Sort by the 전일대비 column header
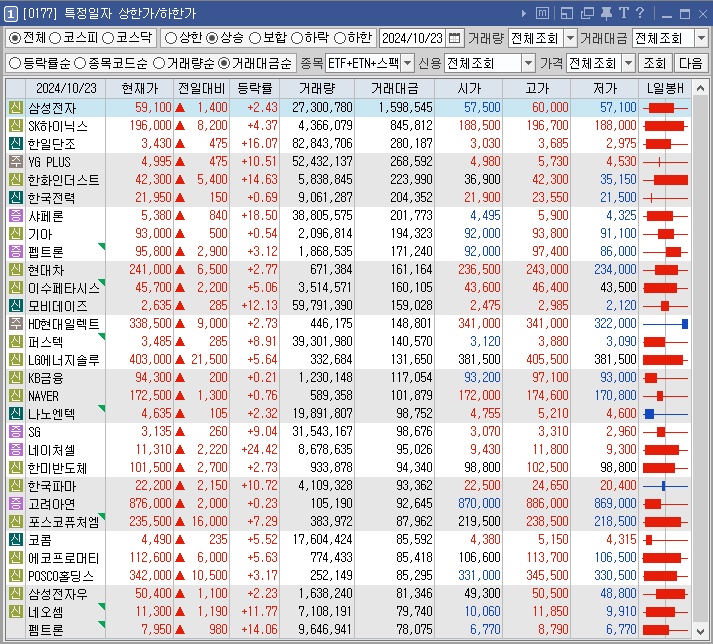713x644 pixels. pos(201,88)
